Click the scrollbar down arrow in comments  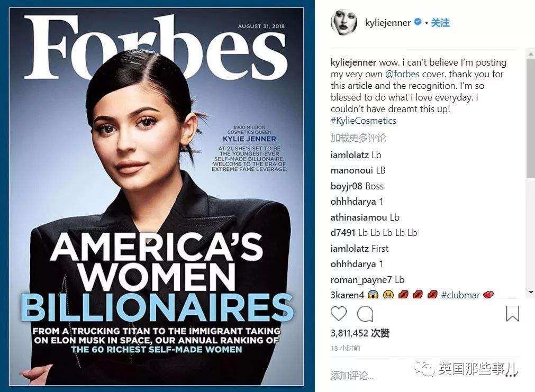(x=531, y=293)
